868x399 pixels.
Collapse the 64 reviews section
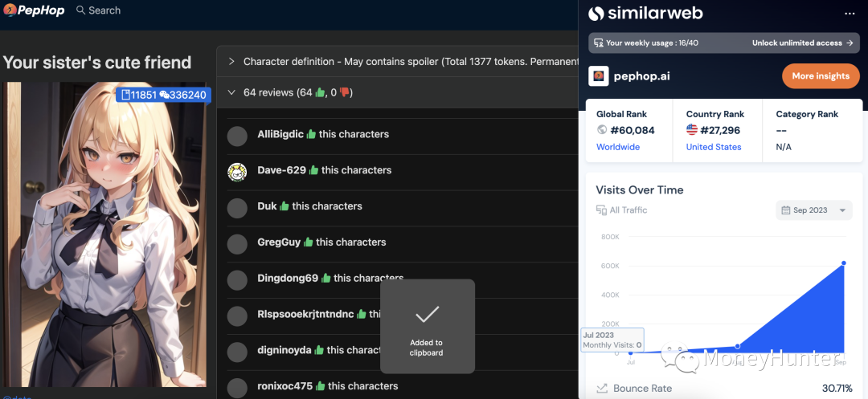click(x=231, y=93)
